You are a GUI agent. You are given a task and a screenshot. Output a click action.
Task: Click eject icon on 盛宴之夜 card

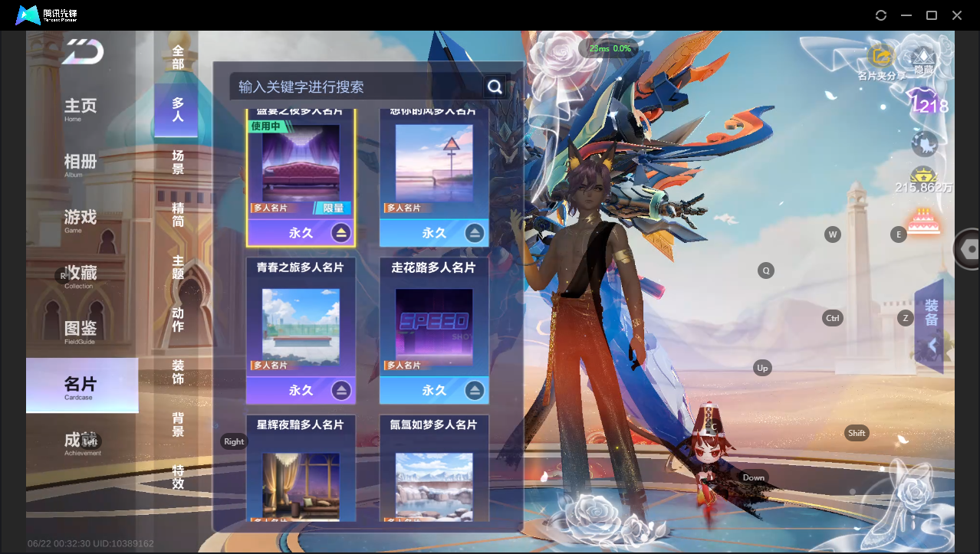tap(341, 232)
